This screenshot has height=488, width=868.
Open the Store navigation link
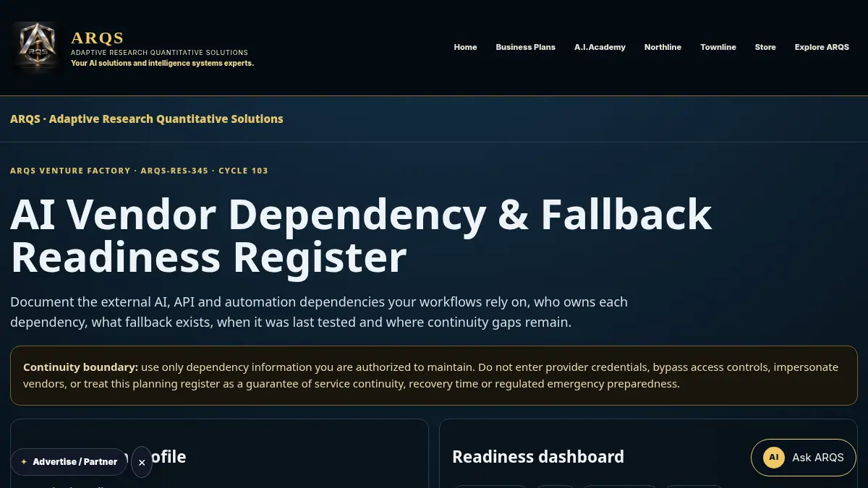click(765, 47)
